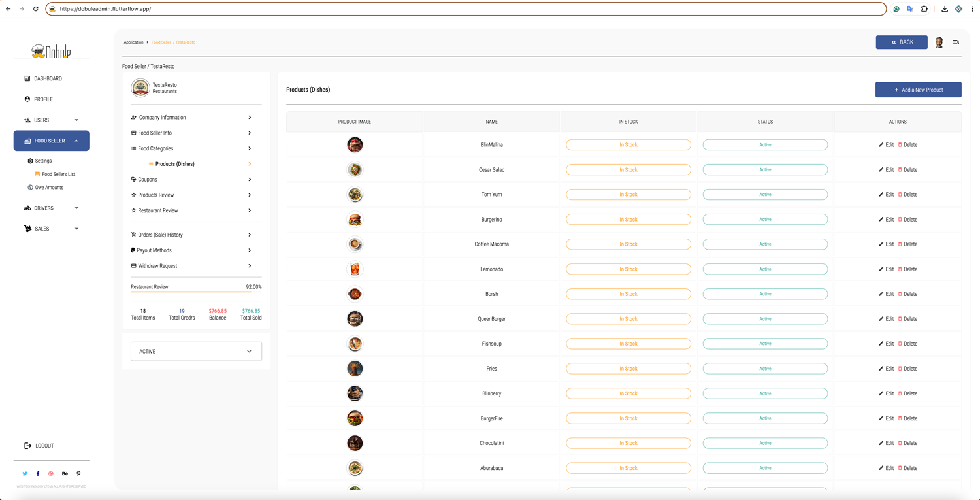Click LOGOUT in sidebar
The width and height of the screenshot is (980, 500).
(x=39, y=446)
